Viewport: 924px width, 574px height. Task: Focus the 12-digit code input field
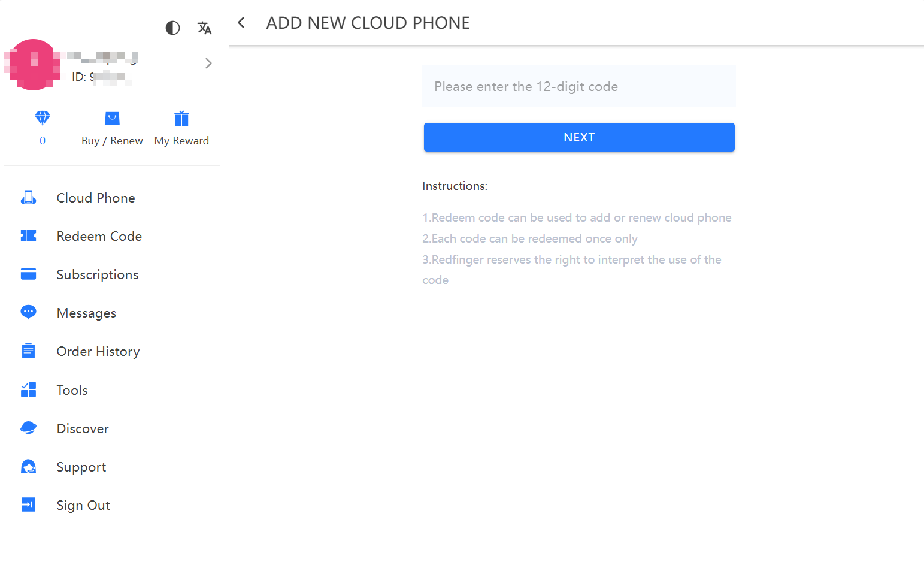click(x=578, y=86)
